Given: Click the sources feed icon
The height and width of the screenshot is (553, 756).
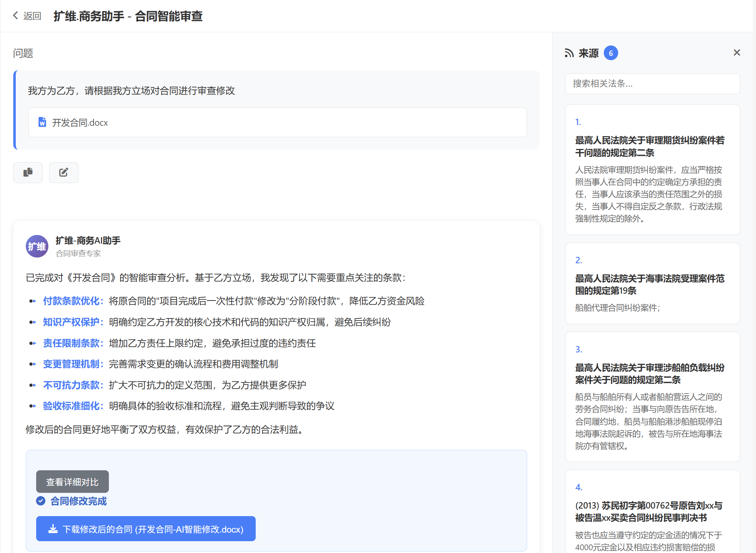Looking at the screenshot, I should pyautogui.click(x=569, y=53).
